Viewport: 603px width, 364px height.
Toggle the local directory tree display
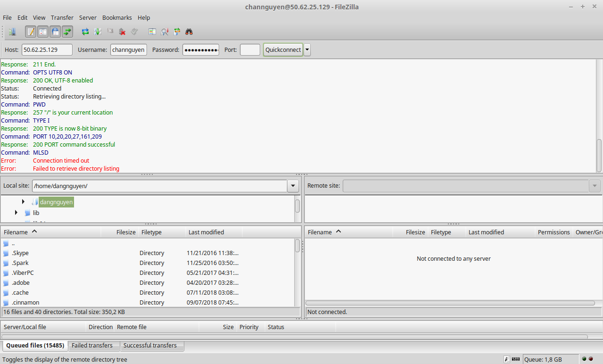tap(43, 32)
